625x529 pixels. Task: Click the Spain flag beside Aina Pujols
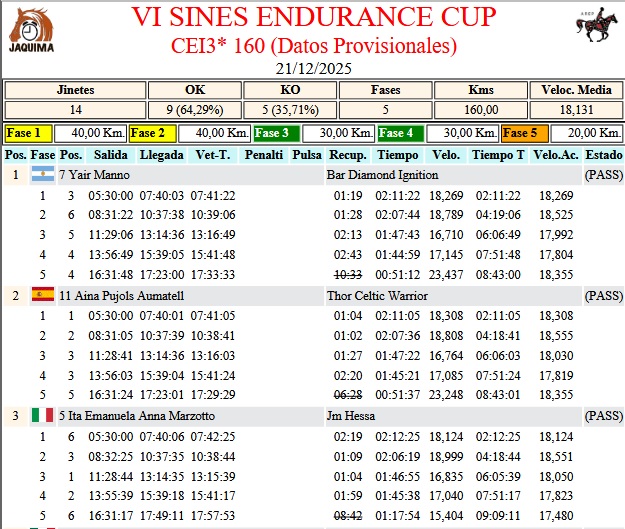pyautogui.click(x=43, y=295)
